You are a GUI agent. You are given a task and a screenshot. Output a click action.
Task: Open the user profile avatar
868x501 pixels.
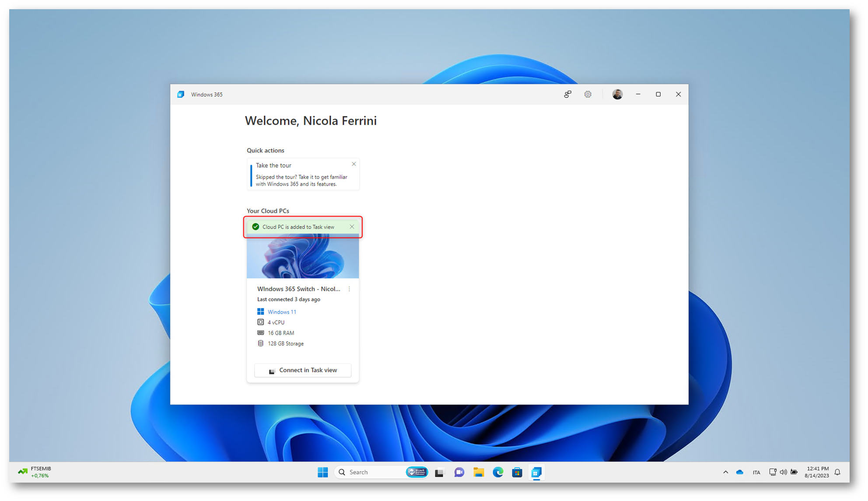coord(617,94)
